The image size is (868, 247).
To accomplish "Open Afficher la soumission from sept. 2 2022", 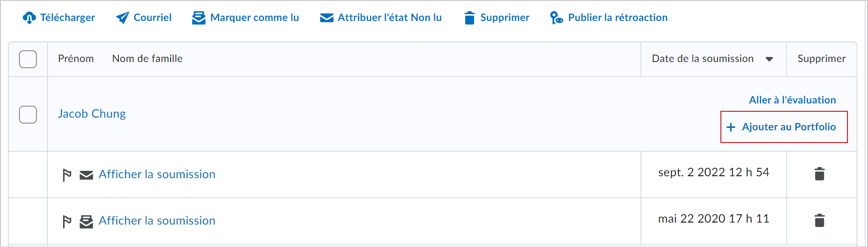I will click(x=157, y=174).
